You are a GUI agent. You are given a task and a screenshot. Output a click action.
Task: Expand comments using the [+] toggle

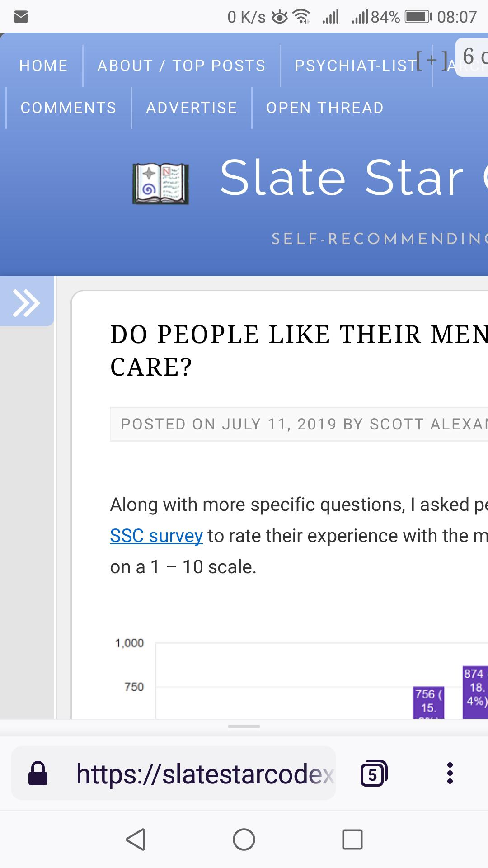[x=432, y=60]
